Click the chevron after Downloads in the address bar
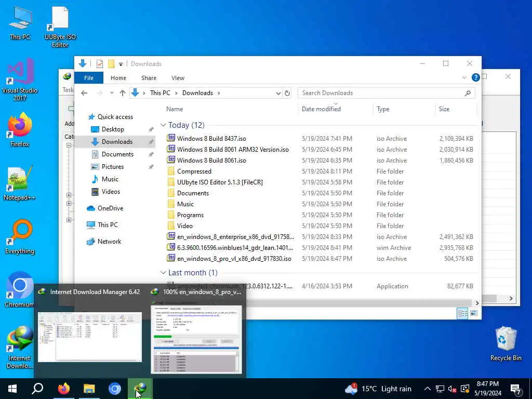The image size is (532, 399). pyautogui.click(x=219, y=93)
